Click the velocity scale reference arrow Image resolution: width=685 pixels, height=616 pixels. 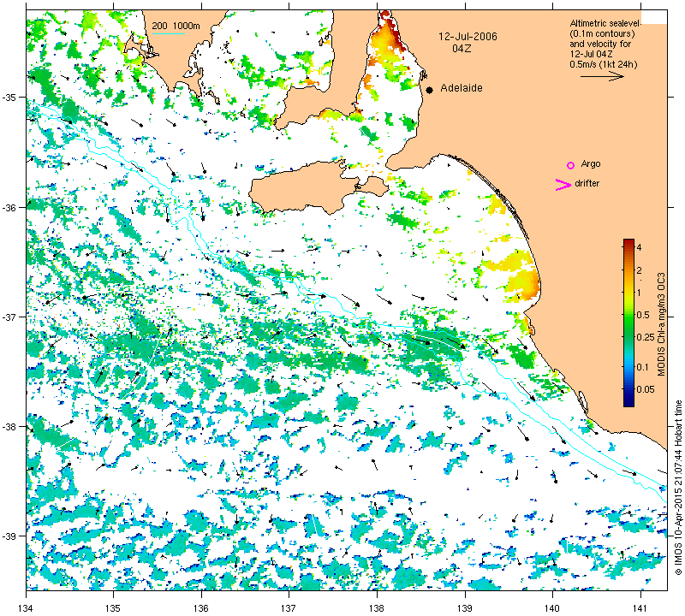click(602, 76)
